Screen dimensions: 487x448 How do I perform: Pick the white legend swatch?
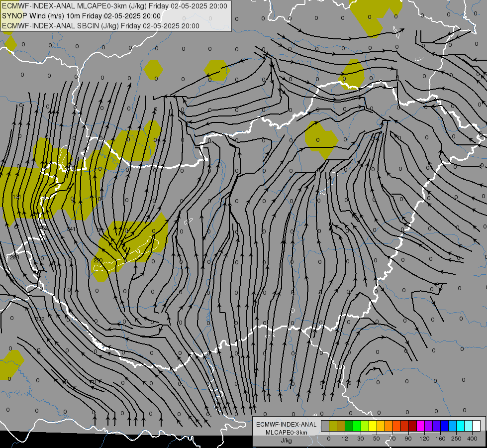click(476, 426)
